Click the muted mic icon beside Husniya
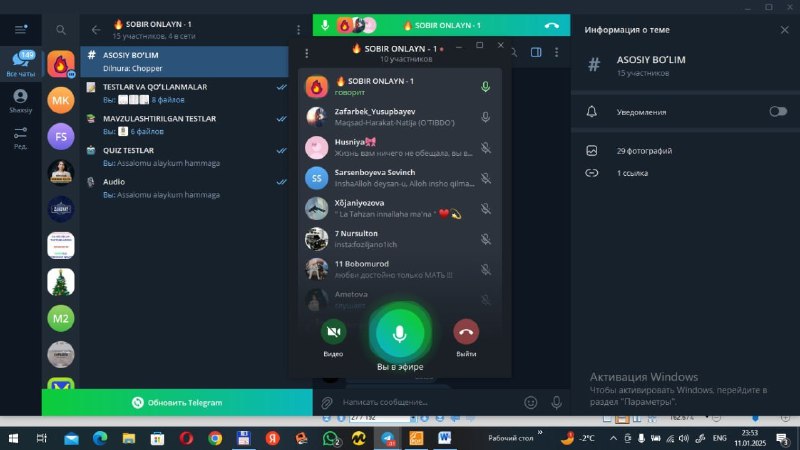 (x=486, y=147)
